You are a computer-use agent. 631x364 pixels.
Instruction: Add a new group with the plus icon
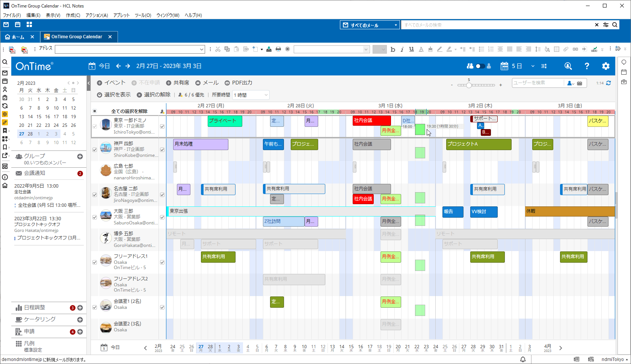tap(80, 156)
